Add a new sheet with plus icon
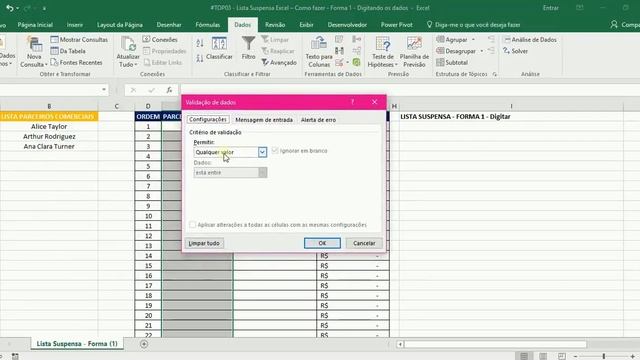The width and height of the screenshot is (640, 360). pyautogui.click(x=144, y=344)
